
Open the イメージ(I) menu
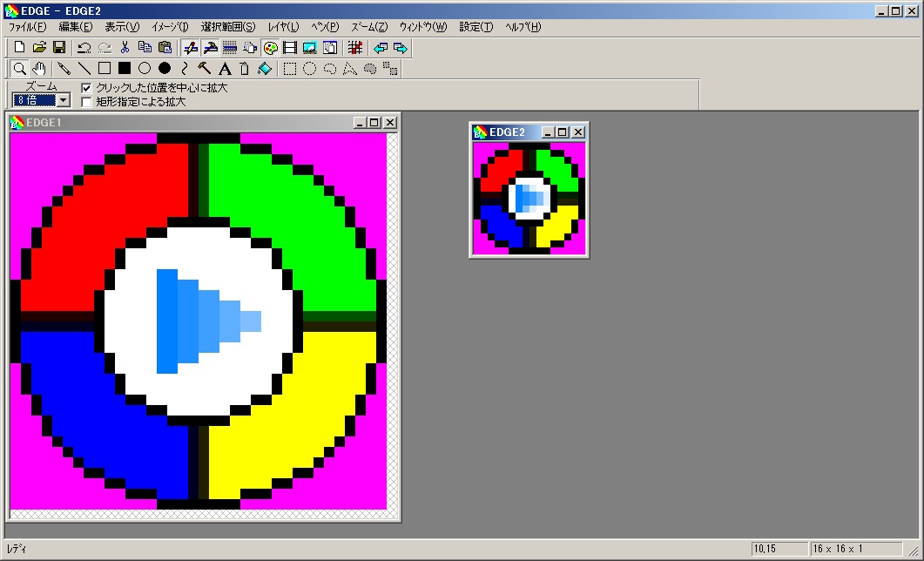[170, 27]
